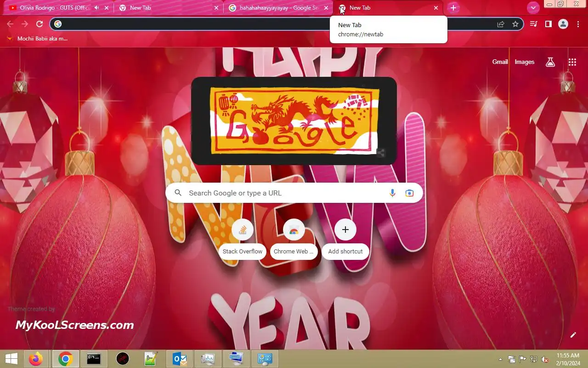Share the Google dragon doodle
The height and width of the screenshot is (368, 588).
[x=380, y=153]
